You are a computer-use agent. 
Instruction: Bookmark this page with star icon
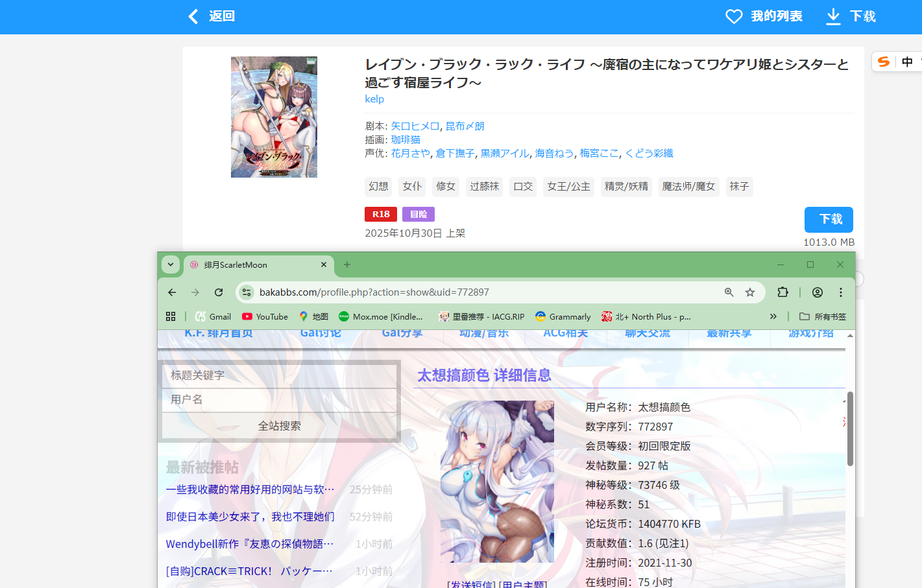click(x=750, y=292)
